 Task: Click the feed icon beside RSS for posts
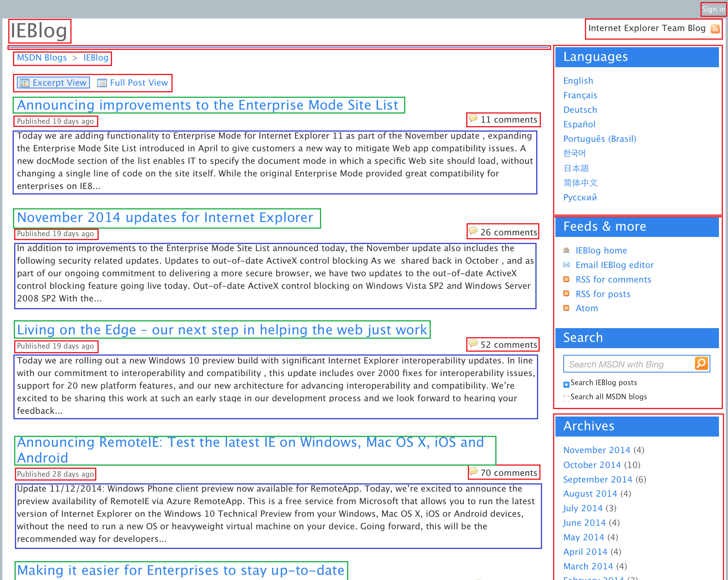click(x=566, y=294)
